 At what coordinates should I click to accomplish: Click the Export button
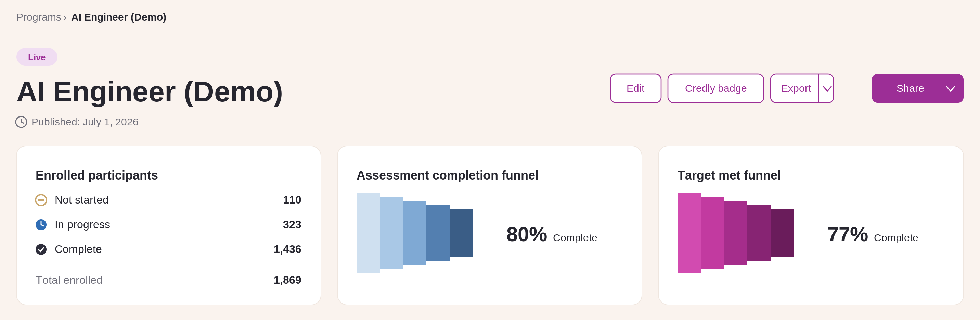point(795,88)
